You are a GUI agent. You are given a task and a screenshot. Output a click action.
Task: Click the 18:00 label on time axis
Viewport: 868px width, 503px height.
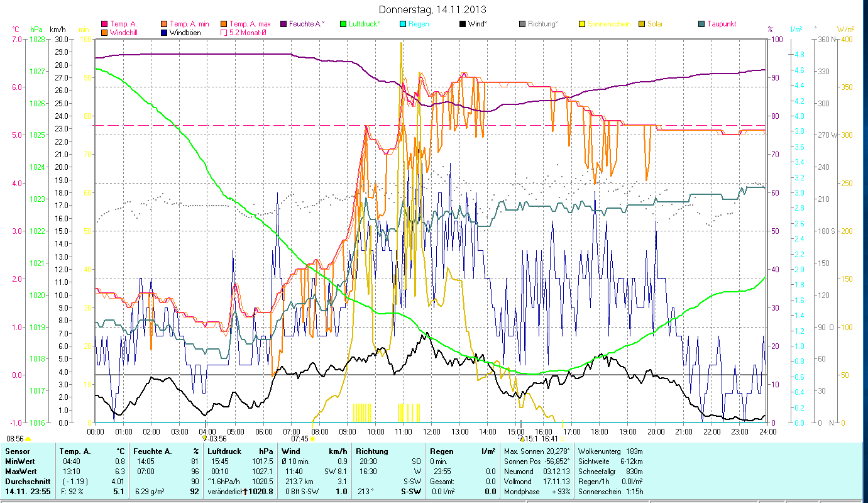(x=600, y=431)
